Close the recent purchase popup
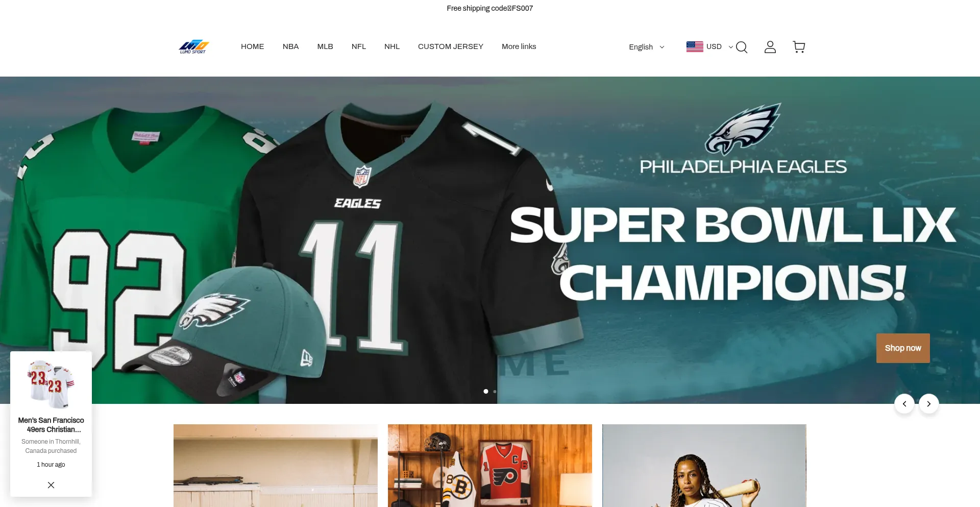980x507 pixels. point(51,485)
